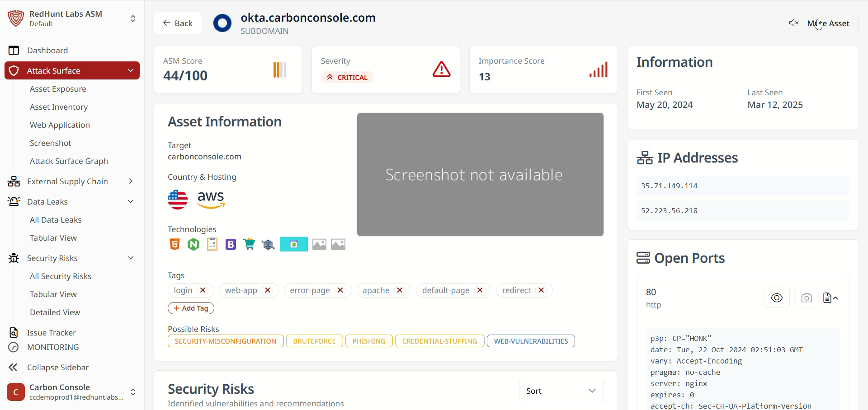Click the AWS hosting logo
868x410 pixels.
211,199
